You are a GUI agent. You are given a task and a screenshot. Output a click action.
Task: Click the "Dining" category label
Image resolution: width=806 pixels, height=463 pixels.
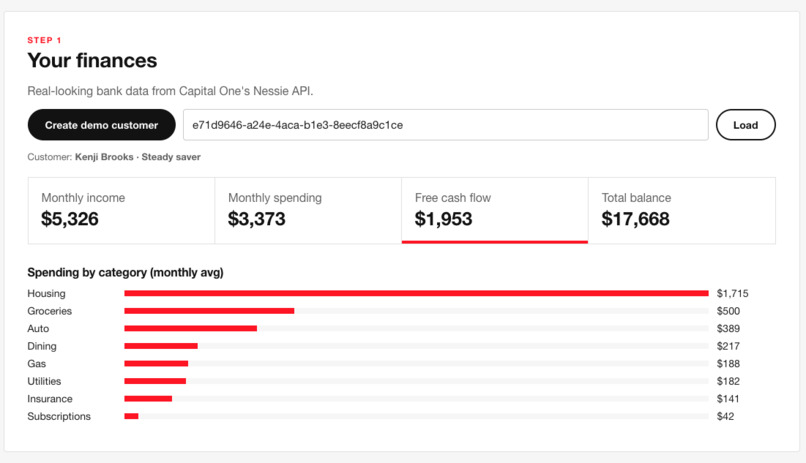[x=42, y=346]
